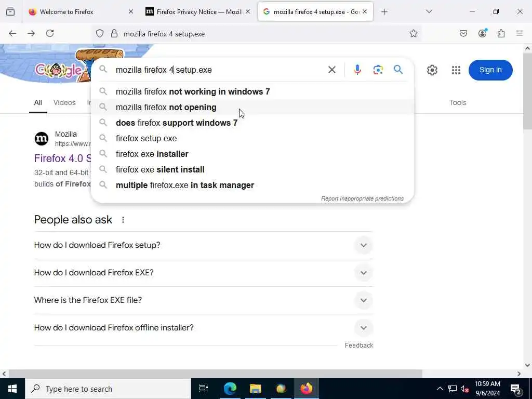Screen dimensions: 532x399
Task: Open the Google apps grid
Action: tap(456, 70)
